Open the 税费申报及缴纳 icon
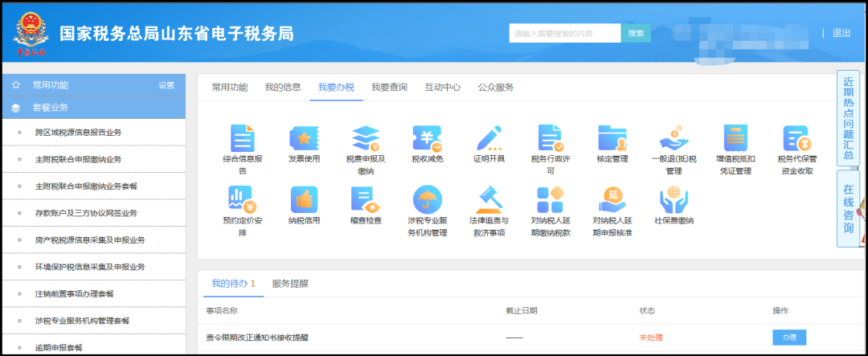Image resolution: width=868 pixels, height=356 pixels. click(366, 138)
